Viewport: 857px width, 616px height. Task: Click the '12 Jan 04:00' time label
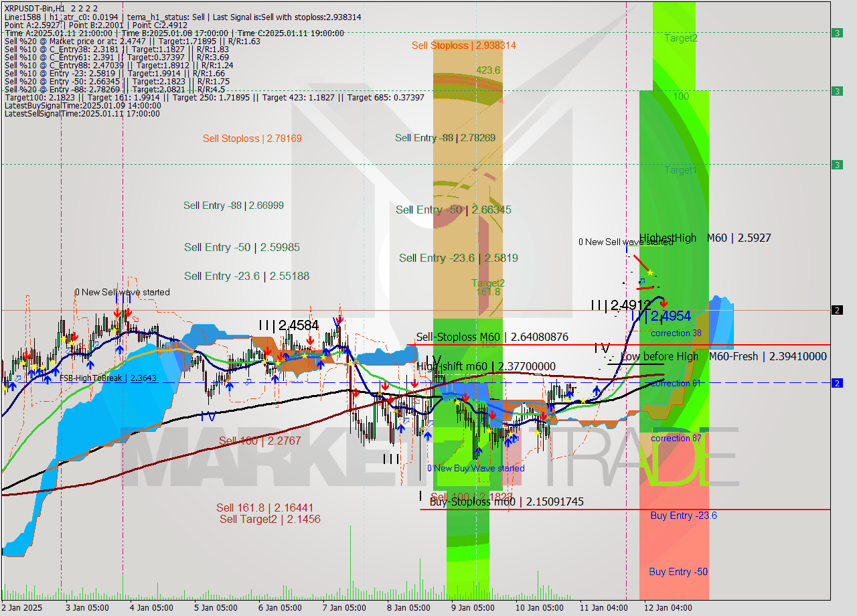(x=668, y=608)
